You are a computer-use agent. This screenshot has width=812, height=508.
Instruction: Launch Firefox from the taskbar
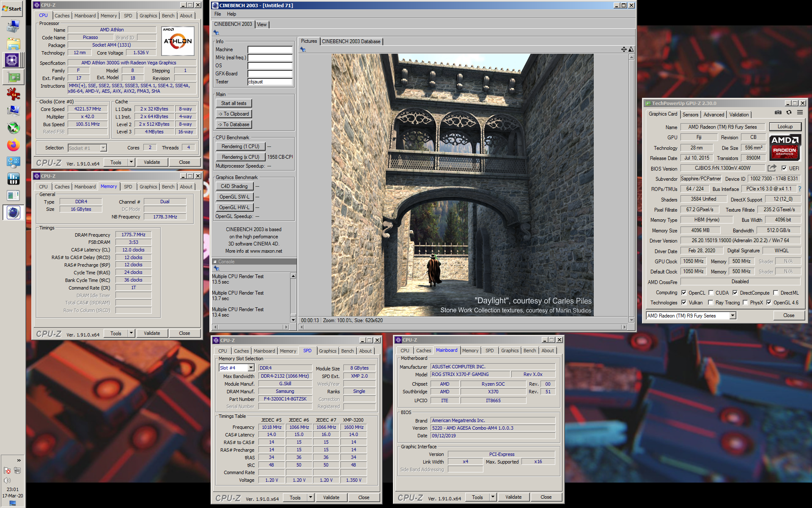click(13, 145)
